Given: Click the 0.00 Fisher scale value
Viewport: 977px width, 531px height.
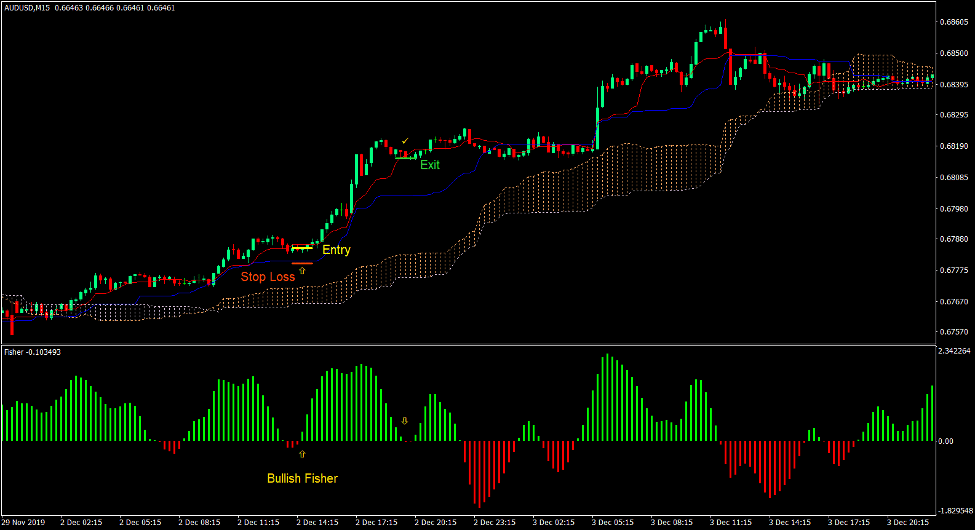Looking at the screenshot, I should (x=946, y=441).
